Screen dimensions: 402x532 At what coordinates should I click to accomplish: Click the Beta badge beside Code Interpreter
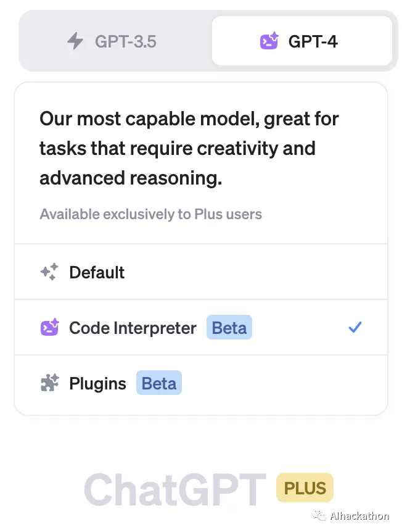229,328
